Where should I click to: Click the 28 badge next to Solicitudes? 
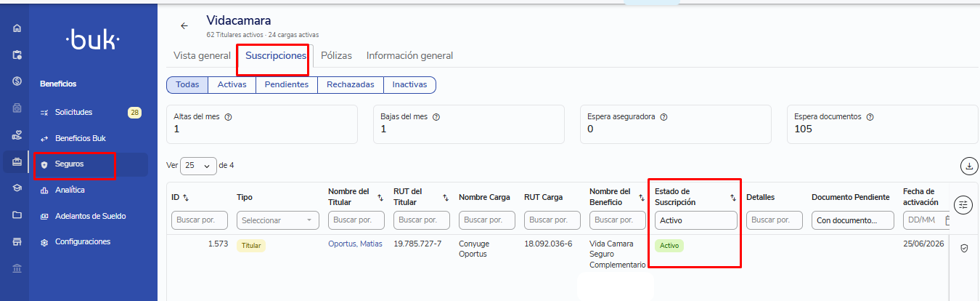pos(134,112)
